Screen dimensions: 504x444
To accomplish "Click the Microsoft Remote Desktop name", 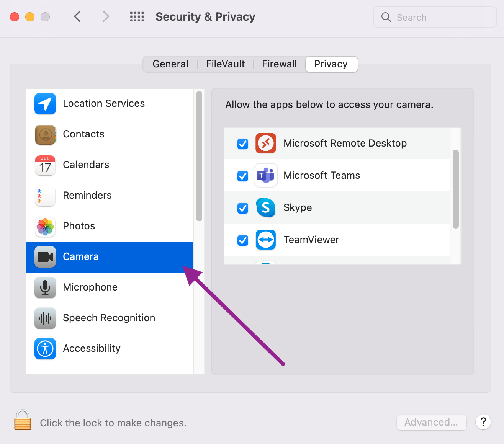I will 345,143.
